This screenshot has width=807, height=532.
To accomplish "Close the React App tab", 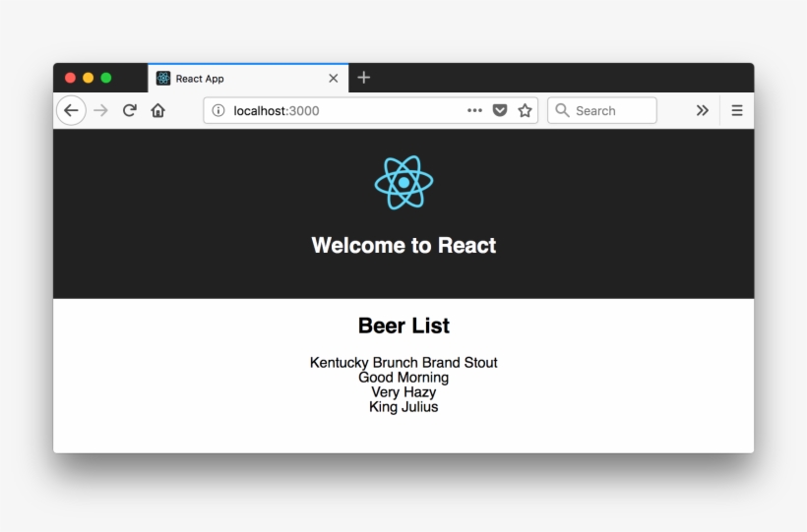I will pyautogui.click(x=334, y=79).
